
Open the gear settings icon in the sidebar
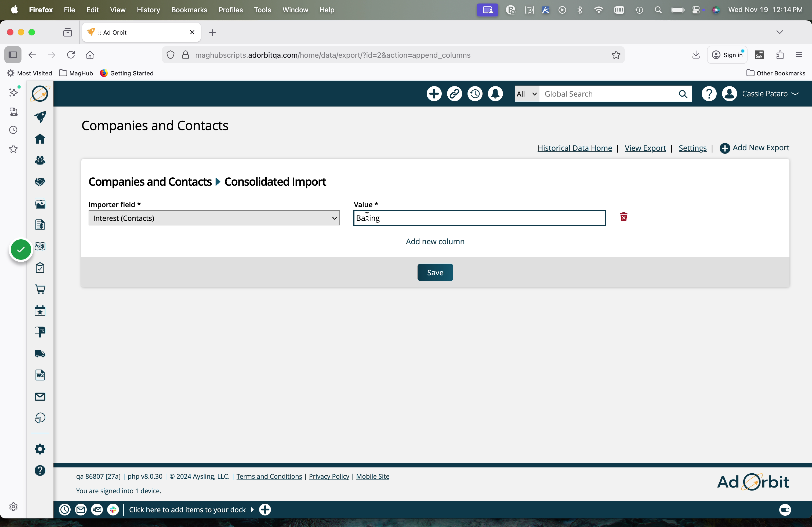point(40,449)
